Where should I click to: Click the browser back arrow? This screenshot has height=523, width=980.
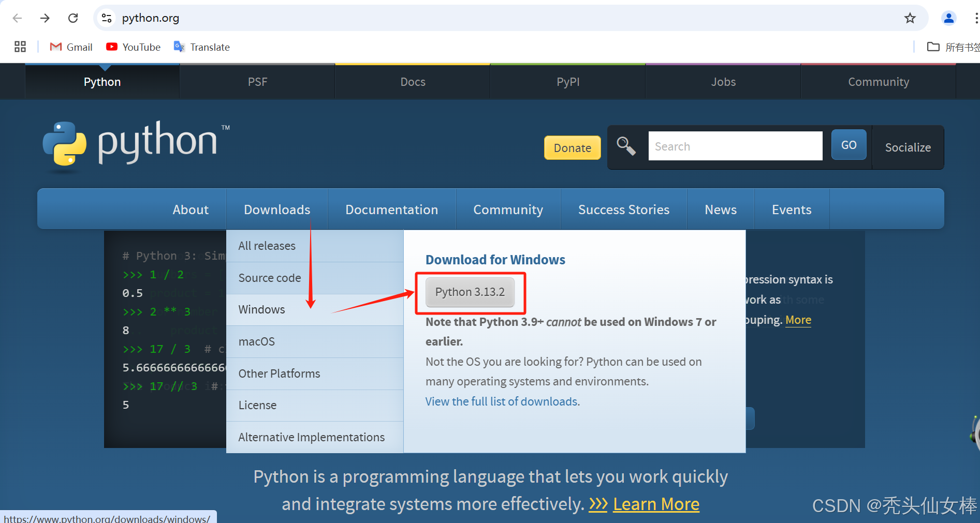pos(17,18)
